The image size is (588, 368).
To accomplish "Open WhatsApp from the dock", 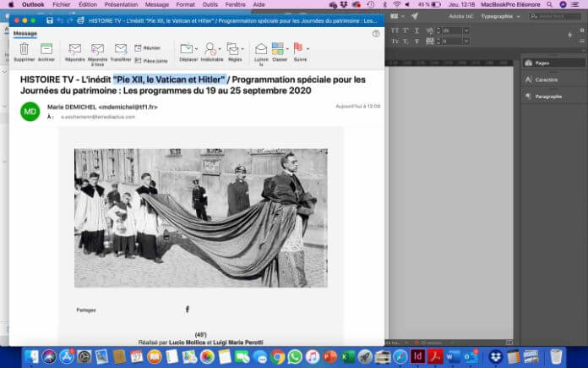I will (x=295, y=357).
